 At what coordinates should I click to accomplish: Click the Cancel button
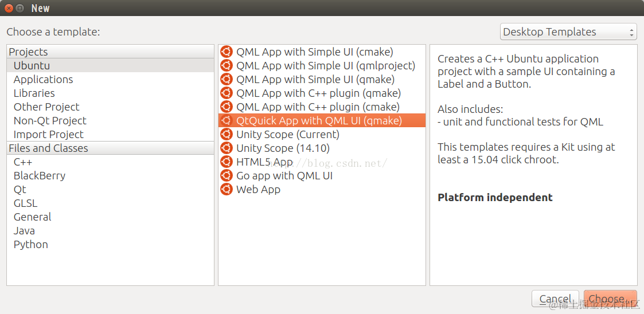(555, 299)
